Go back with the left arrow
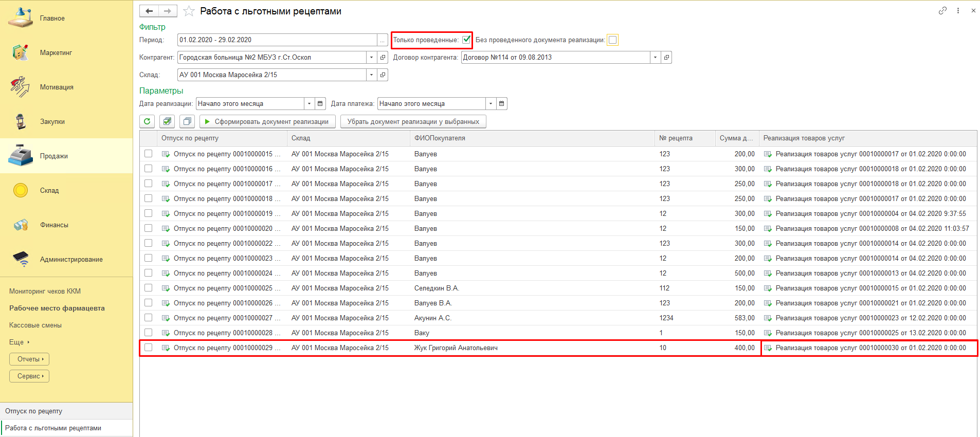Screen dimensions: 980x437 point(149,11)
